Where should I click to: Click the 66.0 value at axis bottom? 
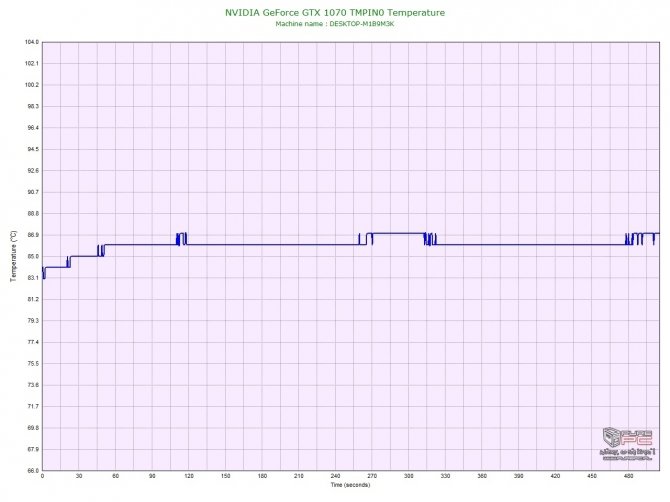pyautogui.click(x=33, y=470)
